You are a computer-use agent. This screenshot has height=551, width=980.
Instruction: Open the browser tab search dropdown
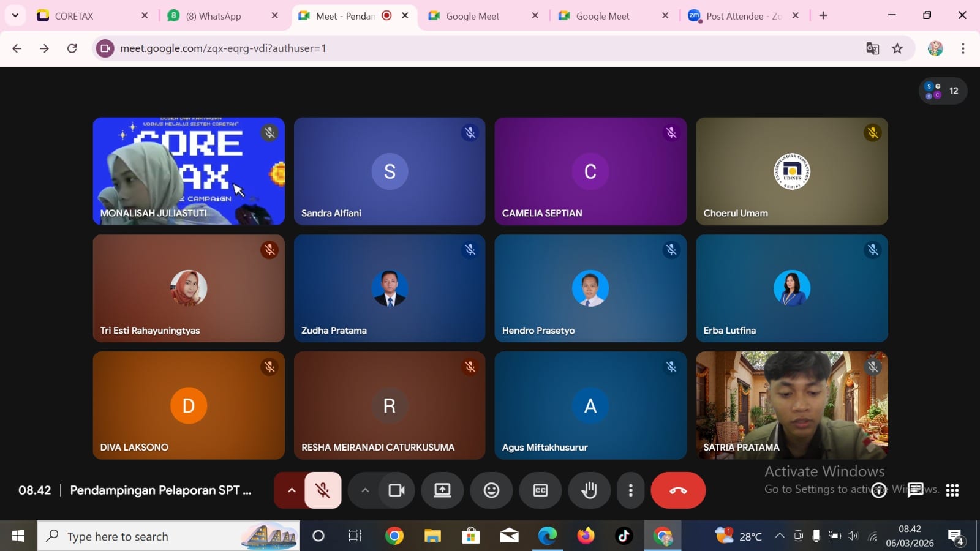point(15,15)
